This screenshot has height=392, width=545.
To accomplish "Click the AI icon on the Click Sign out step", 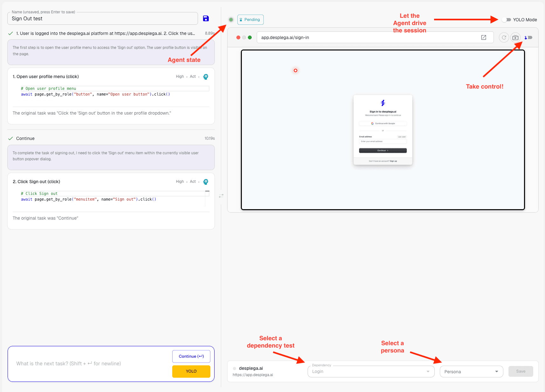I will [206, 182].
